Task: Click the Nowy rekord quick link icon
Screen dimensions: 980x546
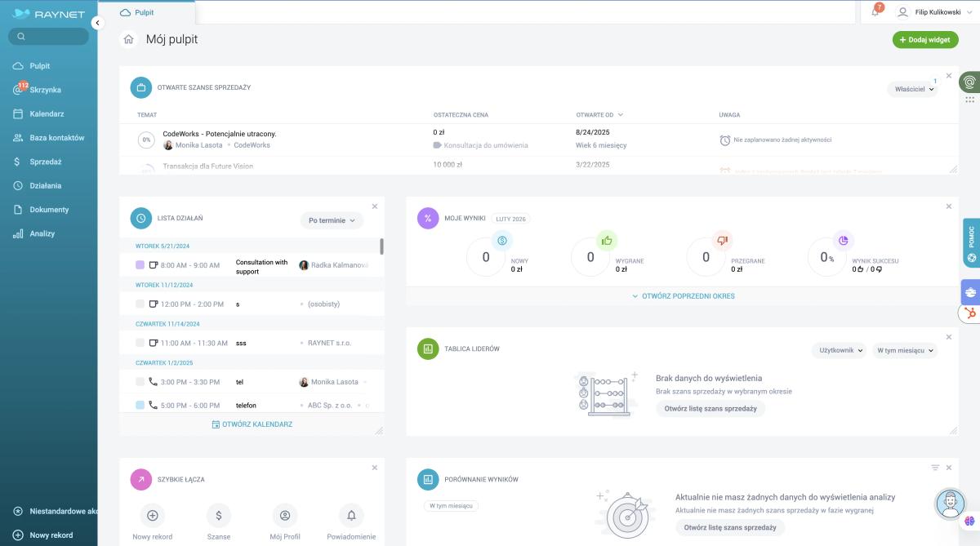Action: (152, 516)
